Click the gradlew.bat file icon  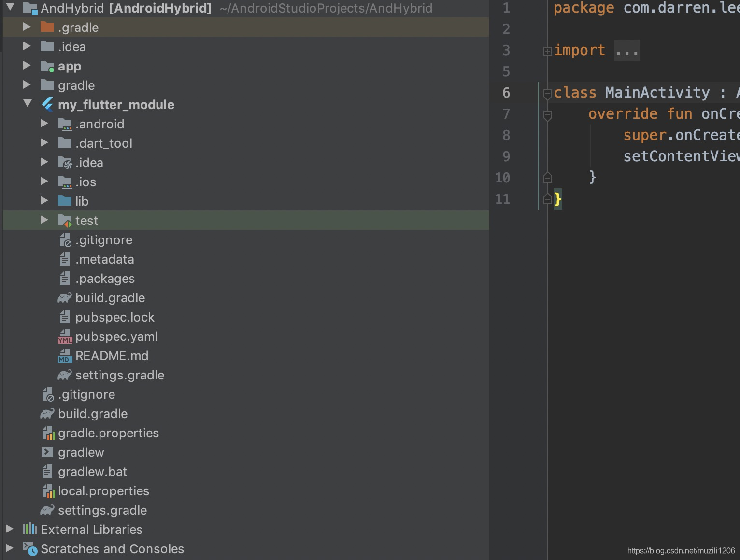(47, 472)
